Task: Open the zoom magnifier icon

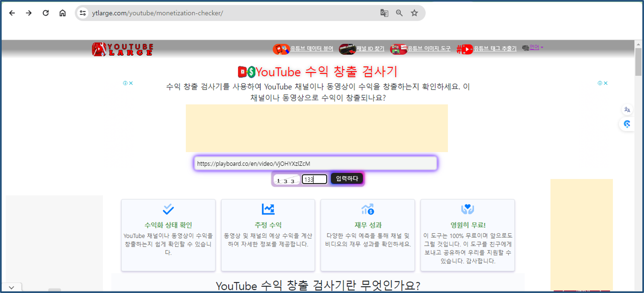Action: 399,13
